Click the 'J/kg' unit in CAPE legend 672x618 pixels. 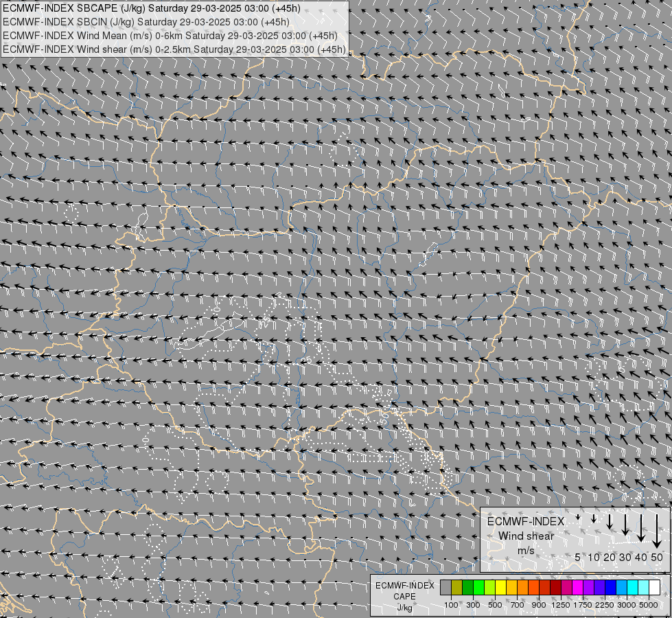click(404, 608)
